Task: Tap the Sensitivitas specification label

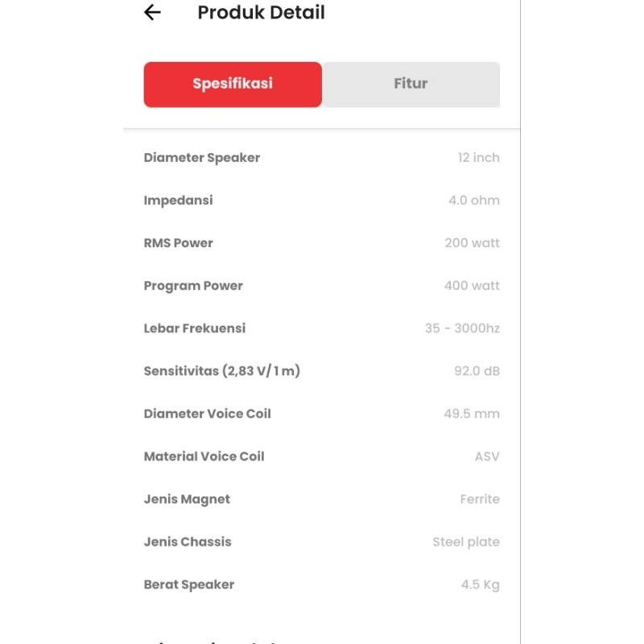Action: 222,371
